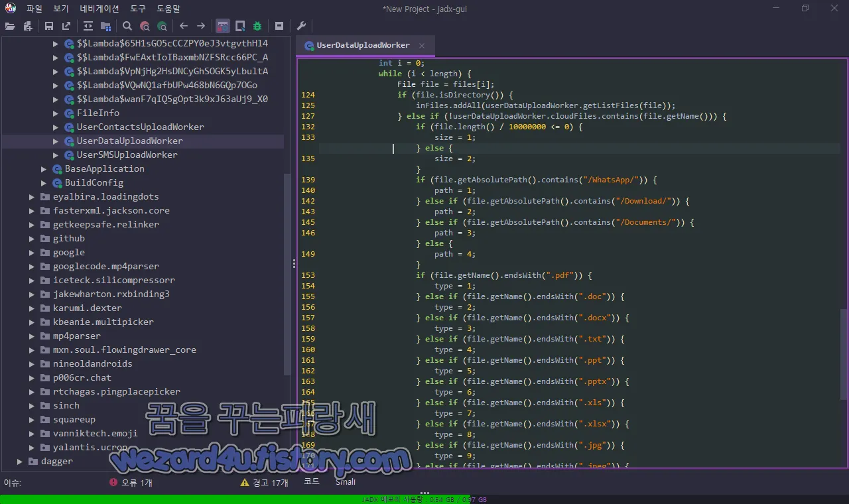This screenshot has height=504, width=849.
Task: Select the getkeepsafe.relinker package
Action: pos(106,224)
